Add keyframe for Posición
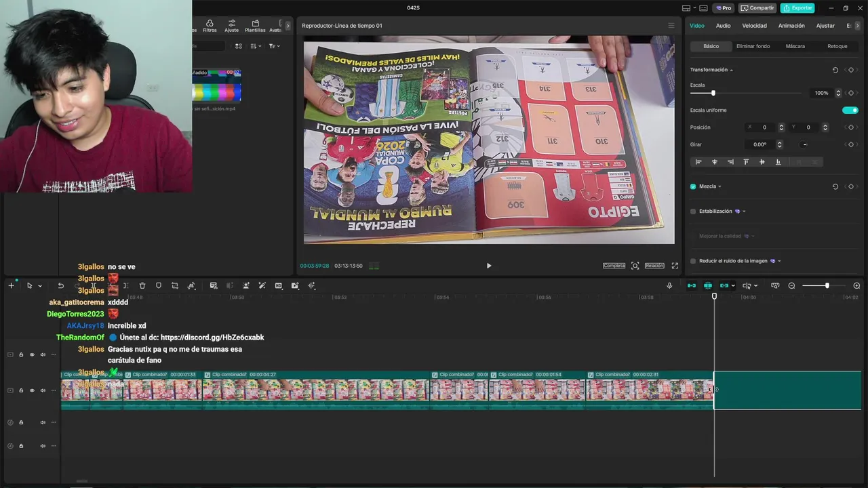The height and width of the screenshot is (488, 868). coord(850,127)
